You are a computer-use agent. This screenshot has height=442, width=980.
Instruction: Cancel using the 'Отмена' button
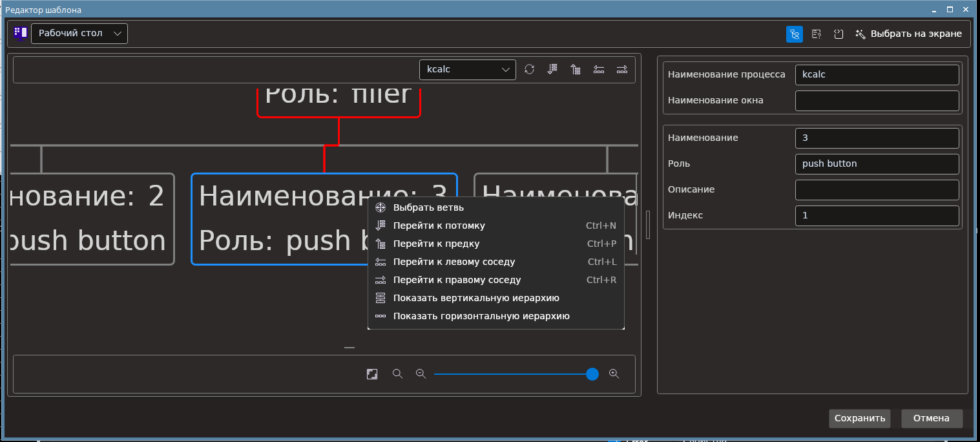[x=932, y=418]
